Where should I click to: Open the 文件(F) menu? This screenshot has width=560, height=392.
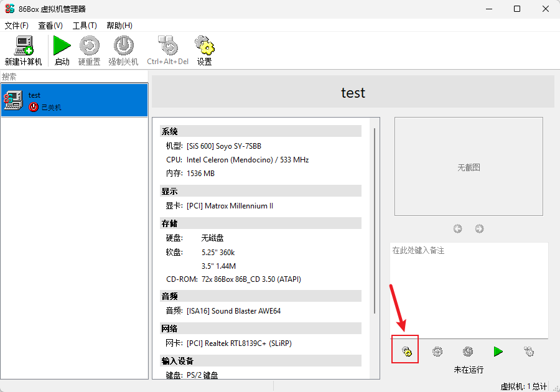click(x=17, y=26)
